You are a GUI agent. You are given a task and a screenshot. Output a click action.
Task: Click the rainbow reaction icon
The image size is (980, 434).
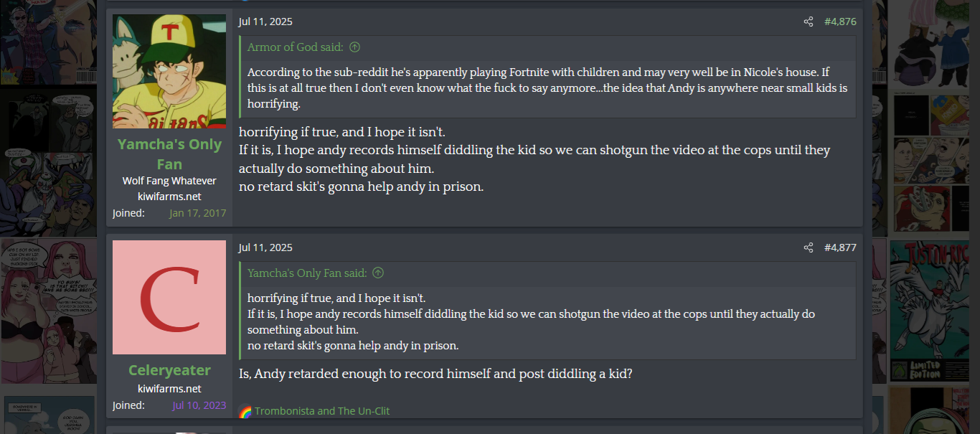245,411
